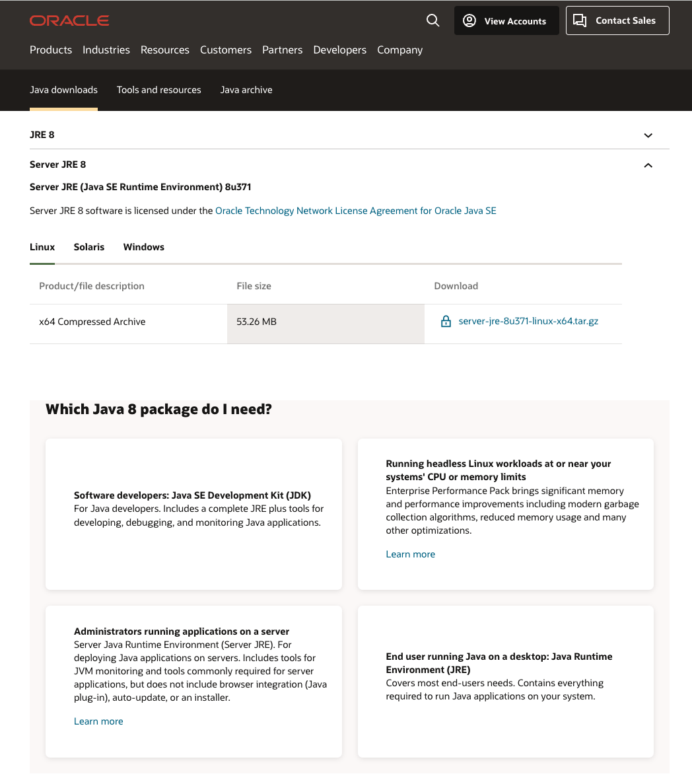
Task: Select the Tools and resources tab
Action: pos(159,90)
